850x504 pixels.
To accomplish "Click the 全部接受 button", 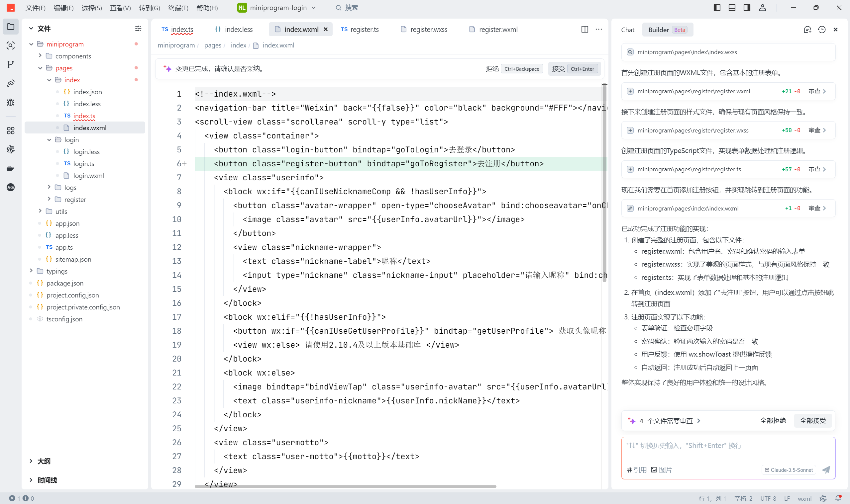I will (x=812, y=420).
